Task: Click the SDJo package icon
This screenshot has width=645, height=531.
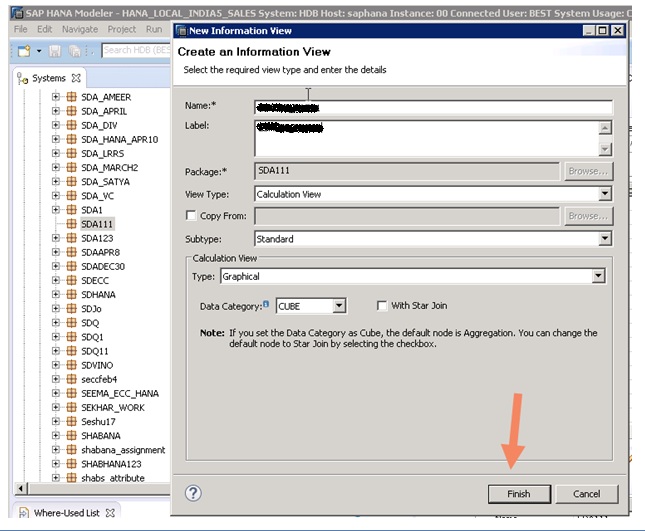Action: (72, 308)
